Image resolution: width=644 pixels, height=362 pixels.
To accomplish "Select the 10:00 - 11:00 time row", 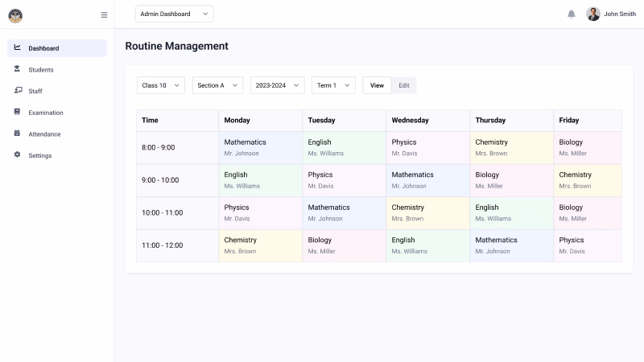I will pos(177,213).
